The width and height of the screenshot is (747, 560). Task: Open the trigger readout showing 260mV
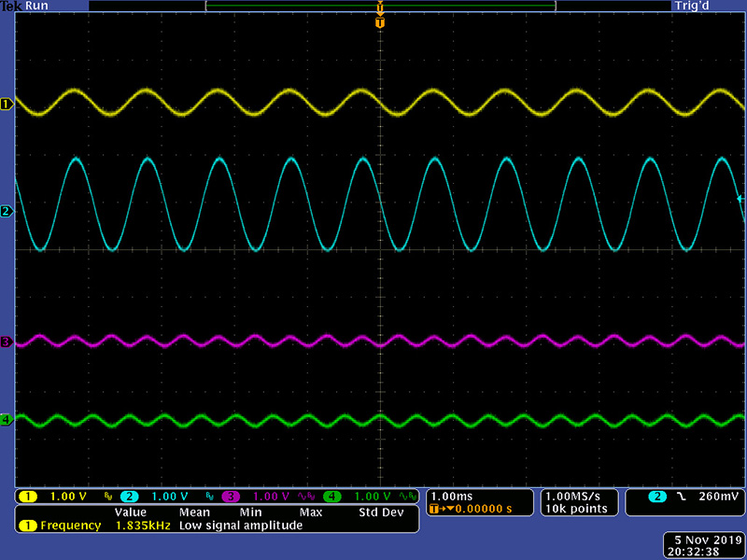click(685, 496)
